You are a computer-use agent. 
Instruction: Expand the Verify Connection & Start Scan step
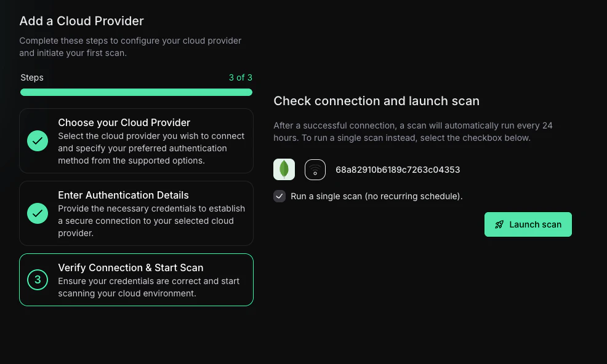136,279
